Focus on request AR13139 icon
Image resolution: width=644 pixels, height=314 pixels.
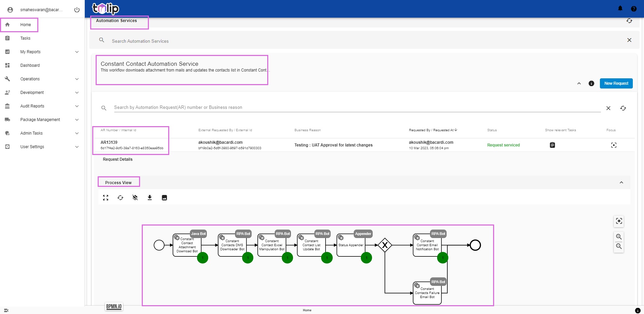point(614,145)
